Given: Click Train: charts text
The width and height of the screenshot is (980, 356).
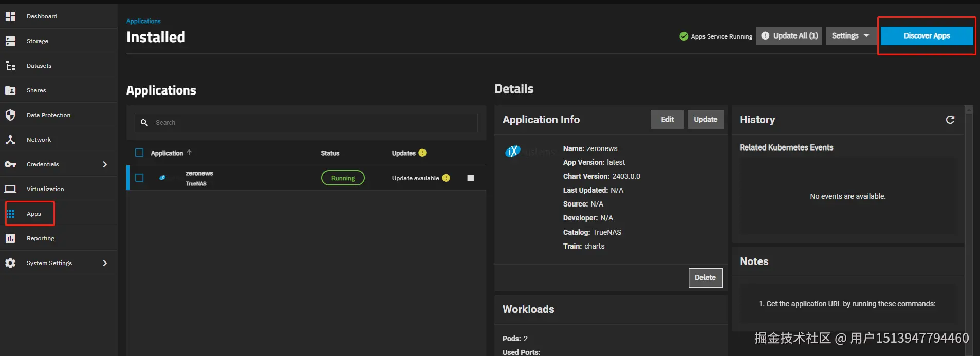Looking at the screenshot, I should coord(584,246).
